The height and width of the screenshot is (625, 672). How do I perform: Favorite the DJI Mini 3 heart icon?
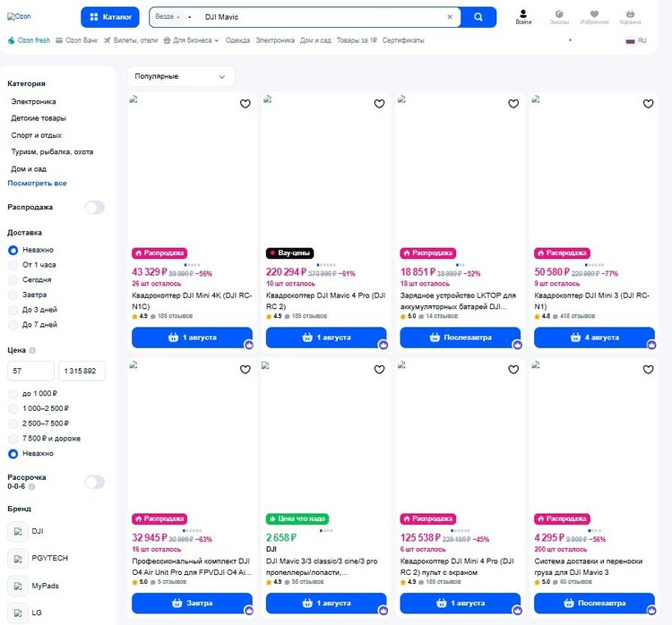[x=648, y=104]
